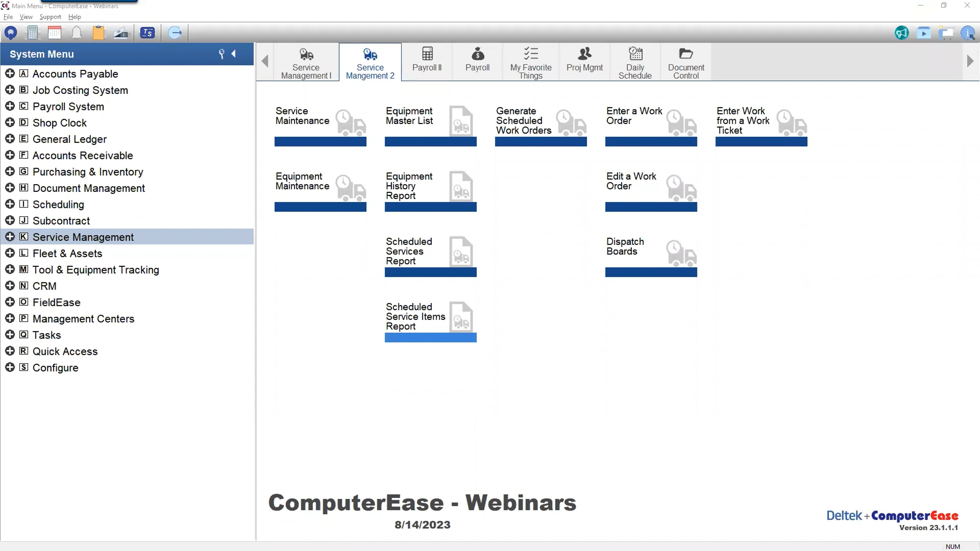Viewport: 980px width, 551px height.
Task: Open the Equipment Master List tile
Action: tap(430, 125)
